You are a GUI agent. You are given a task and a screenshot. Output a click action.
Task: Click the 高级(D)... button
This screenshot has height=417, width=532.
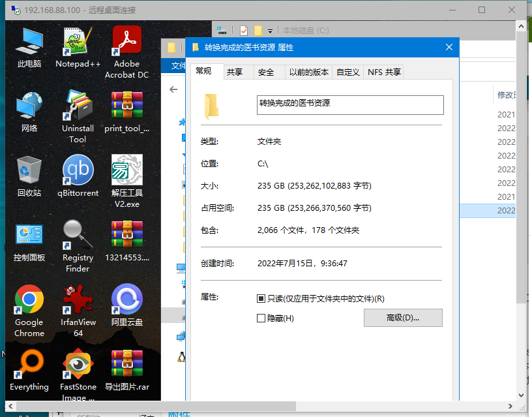pyautogui.click(x=402, y=318)
